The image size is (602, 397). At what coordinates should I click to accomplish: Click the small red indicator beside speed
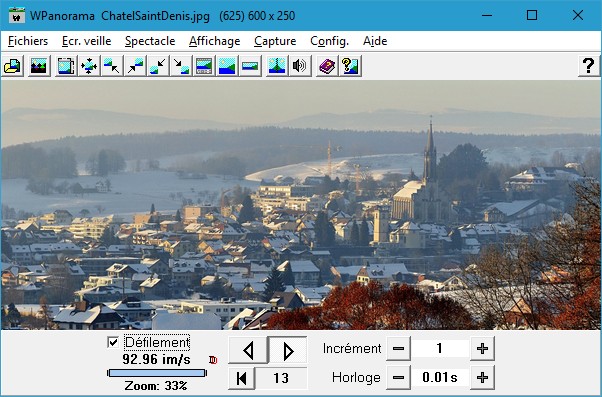(213, 360)
